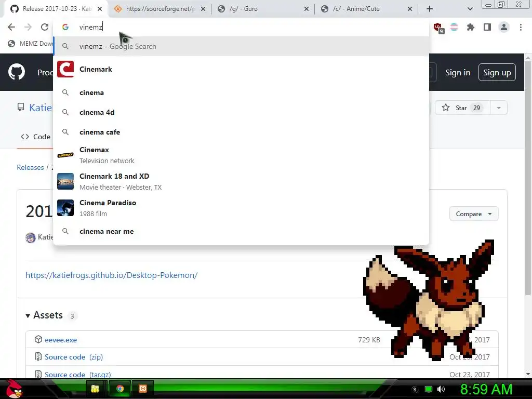Switch to the /c/ - Anime/Cute tab
The image size is (532, 399).
point(366,9)
